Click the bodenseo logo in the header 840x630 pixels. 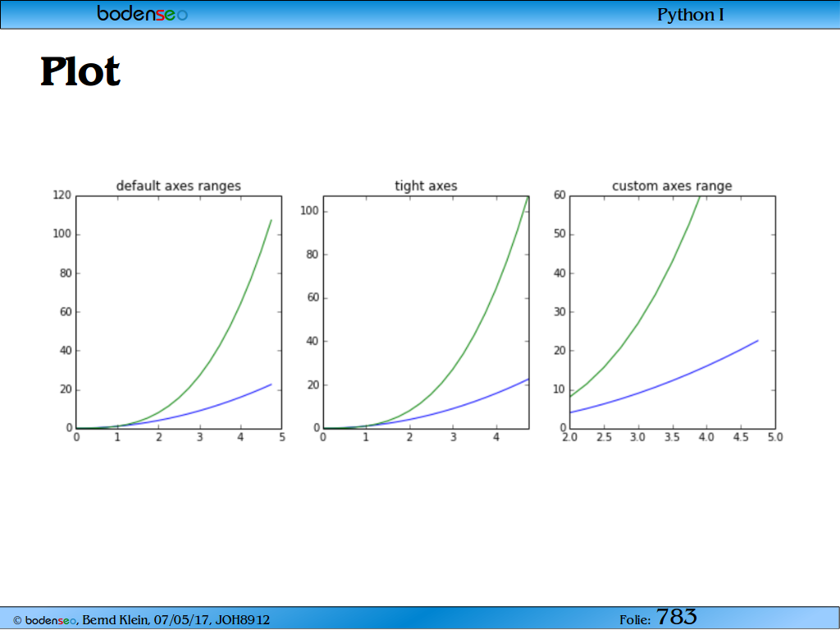(143, 13)
